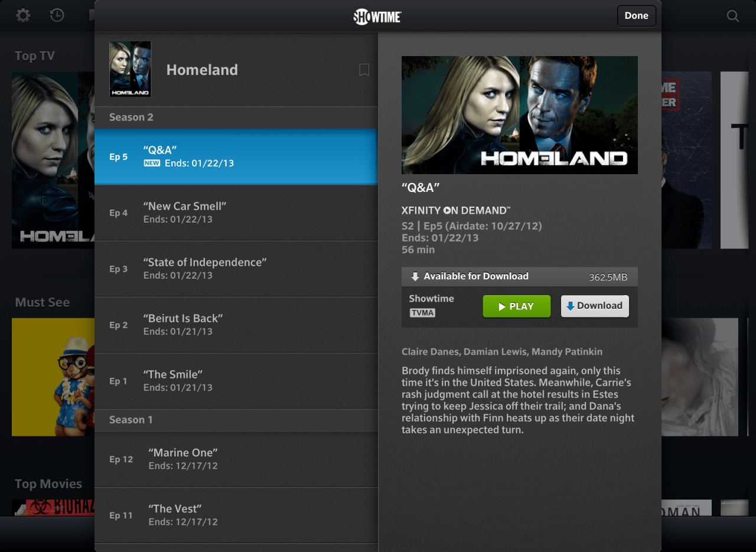Select Season 1 Ep 12 Marine One
This screenshot has height=552, width=756.
pyautogui.click(x=236, y=459)
